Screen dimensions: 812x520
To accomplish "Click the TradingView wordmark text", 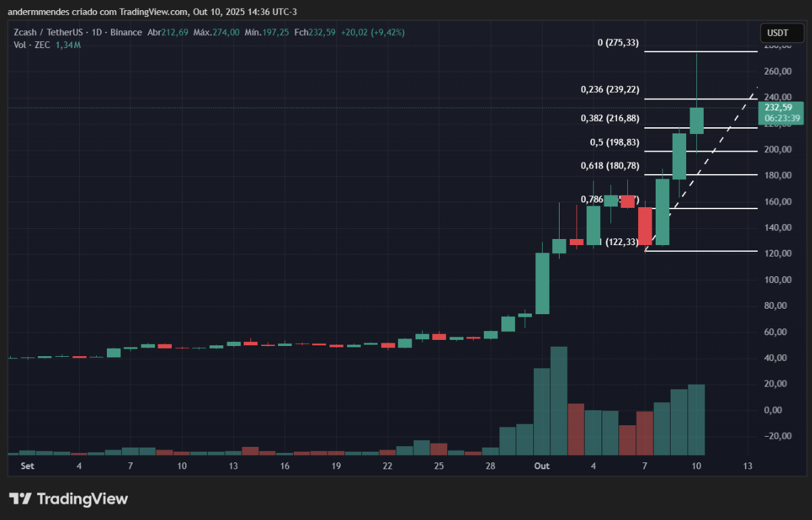I will click(82, 499).
